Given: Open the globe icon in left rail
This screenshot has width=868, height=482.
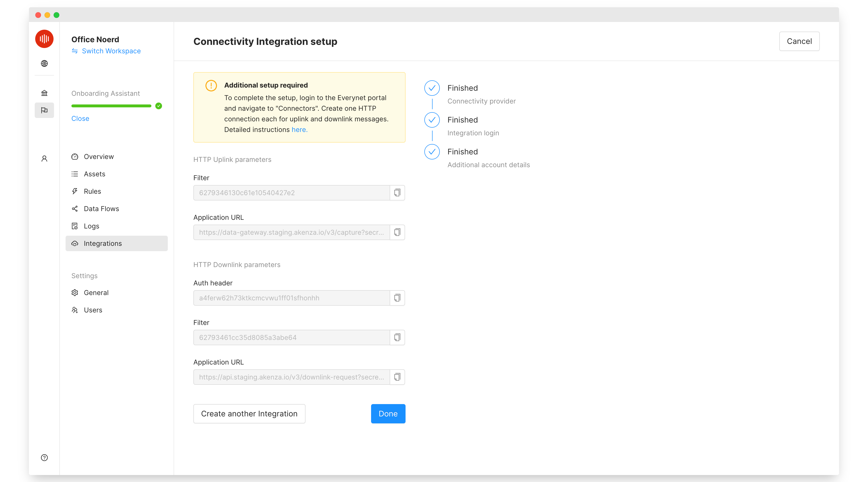Looking at the screenshot, I should tap(44, 63).
